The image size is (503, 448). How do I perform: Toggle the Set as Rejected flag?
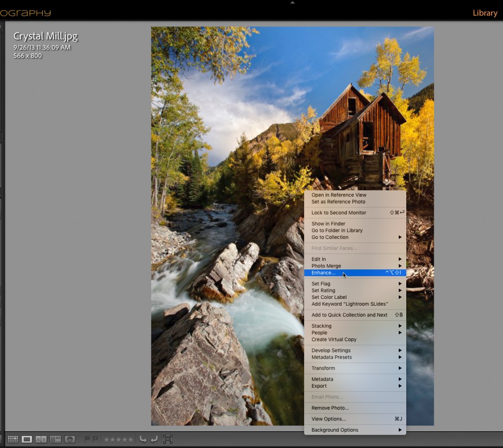pyautogui.click(x=95, y=439)
